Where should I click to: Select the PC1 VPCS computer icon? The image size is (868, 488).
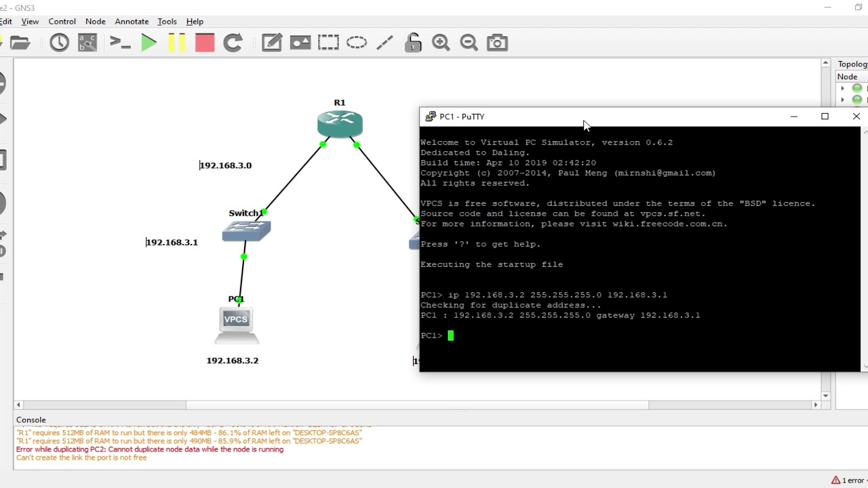236,325
